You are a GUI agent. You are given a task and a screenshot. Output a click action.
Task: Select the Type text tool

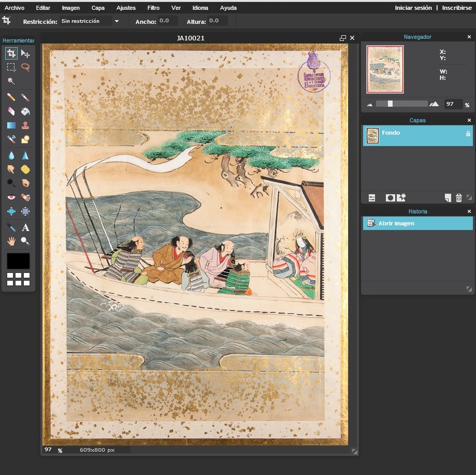(x=25, y=227)
